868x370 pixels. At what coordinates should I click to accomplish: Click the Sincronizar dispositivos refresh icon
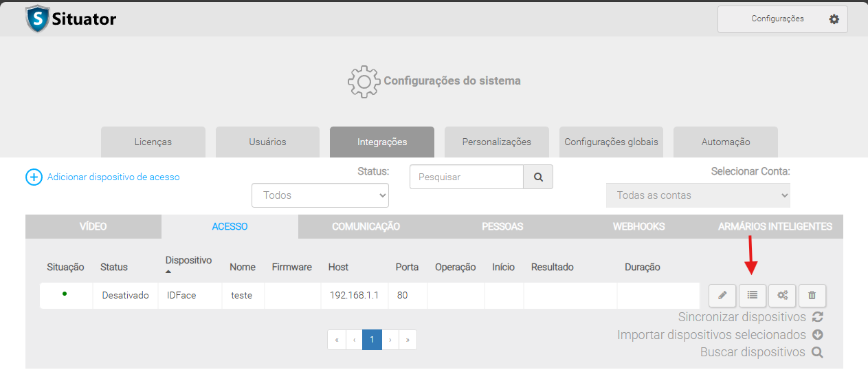coord(817,317)
